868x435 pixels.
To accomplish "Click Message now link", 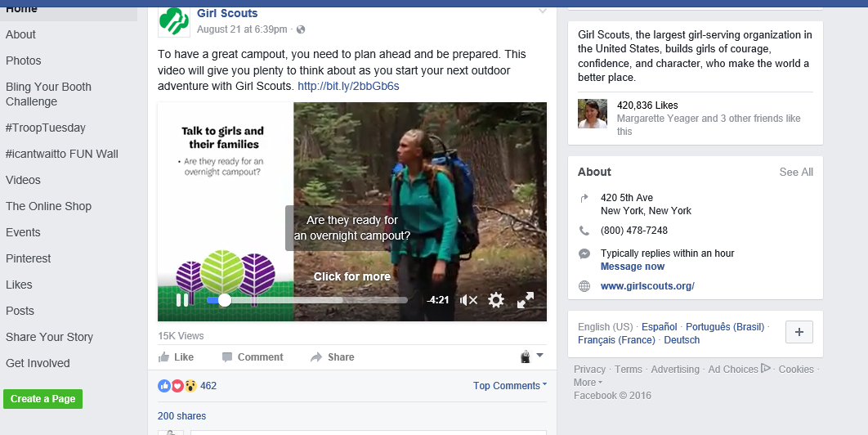I will (x=632, y=267).
